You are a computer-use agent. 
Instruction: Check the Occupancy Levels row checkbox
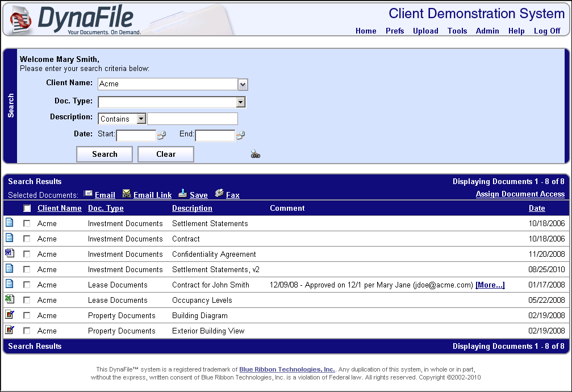[x=27, y=300]
